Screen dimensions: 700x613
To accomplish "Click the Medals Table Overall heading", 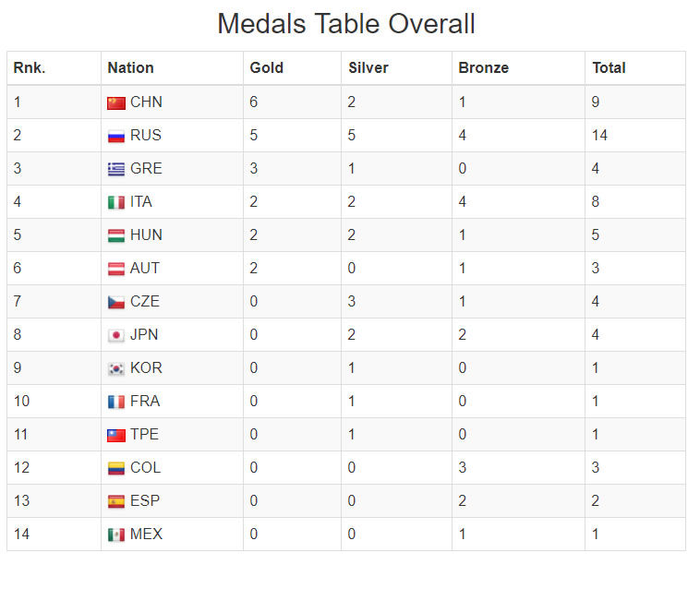I will pos(346,24).
